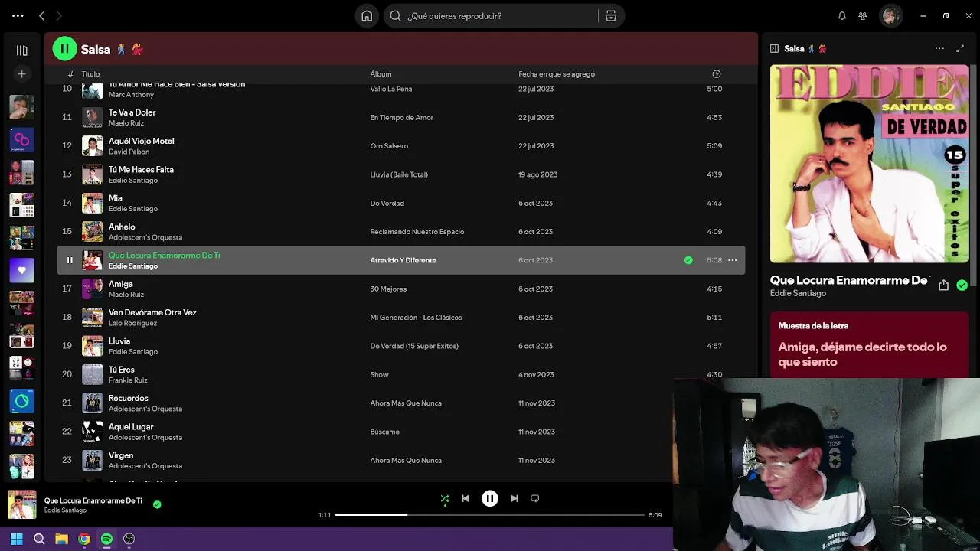Open the bottom bar track title link
Screen dimensions: 980x551
93,500
